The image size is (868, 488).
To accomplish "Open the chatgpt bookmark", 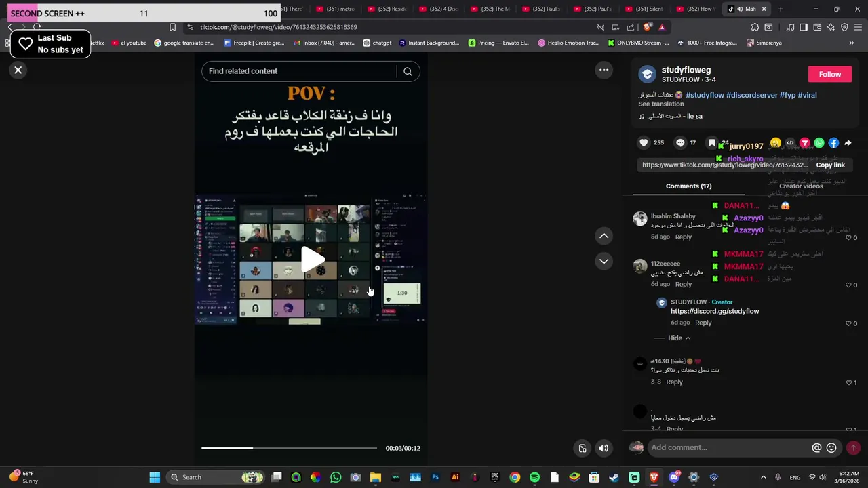I will tap(377, 43).
